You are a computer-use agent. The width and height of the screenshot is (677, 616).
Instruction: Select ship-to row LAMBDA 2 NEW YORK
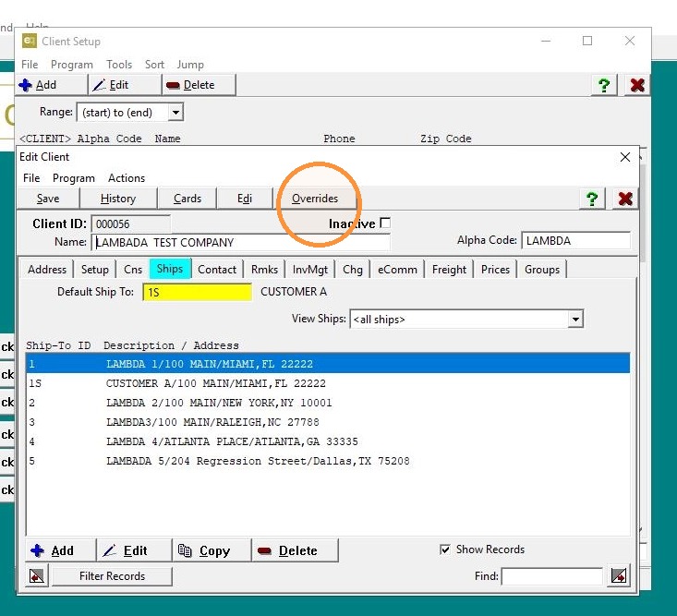[x=328, y=403]
